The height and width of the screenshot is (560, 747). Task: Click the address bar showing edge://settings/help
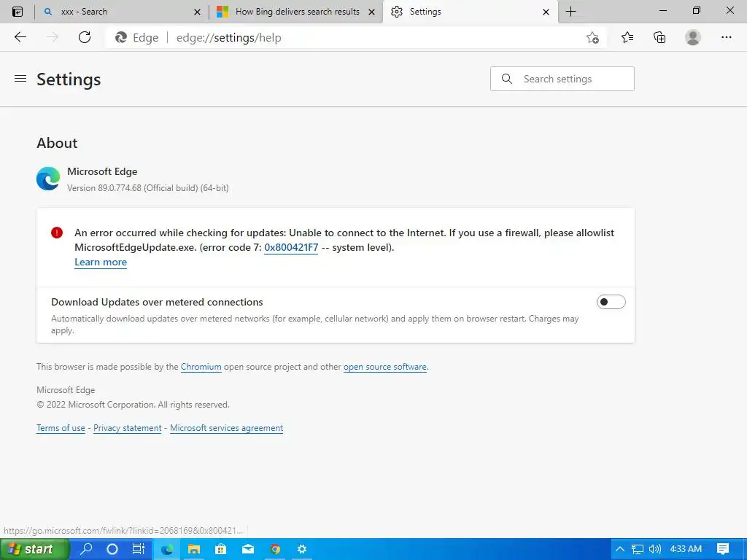coord(356,38)
